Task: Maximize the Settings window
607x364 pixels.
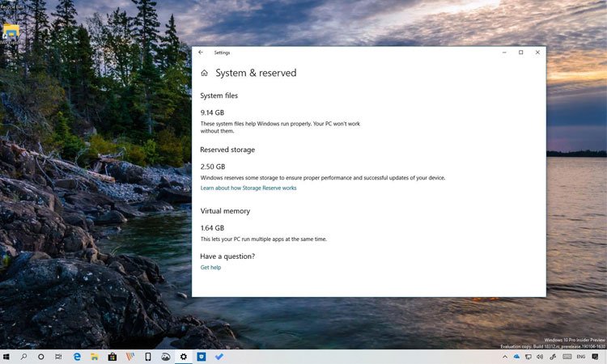Action: pyautogui.click(x=520, y=53)
